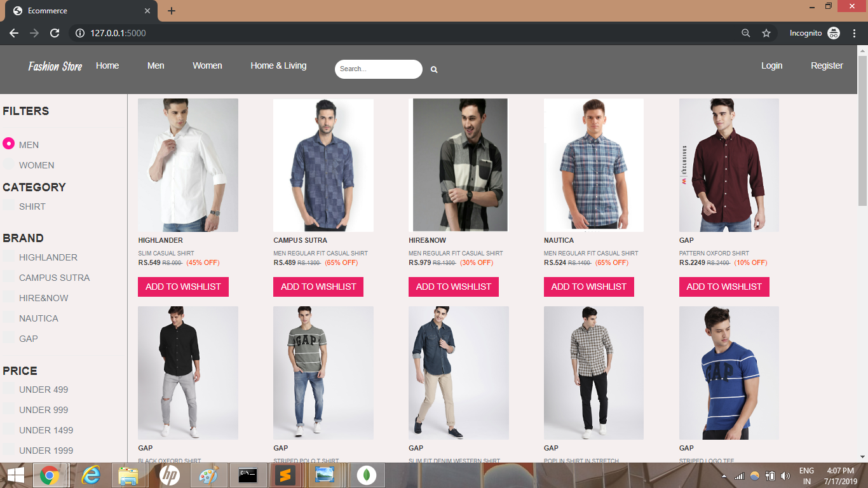Image resolution: width=868 pixels, height=488 pixels.
Task: Check the CAMPUS SUTRA brand filter
Action: coord(8,276)
